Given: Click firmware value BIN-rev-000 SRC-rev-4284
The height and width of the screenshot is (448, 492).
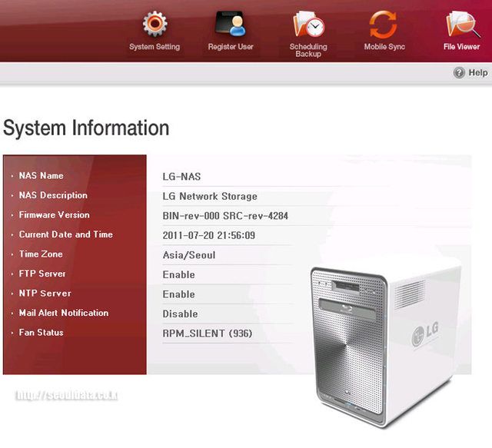Looking at the screenshot, I should [225, 216].
